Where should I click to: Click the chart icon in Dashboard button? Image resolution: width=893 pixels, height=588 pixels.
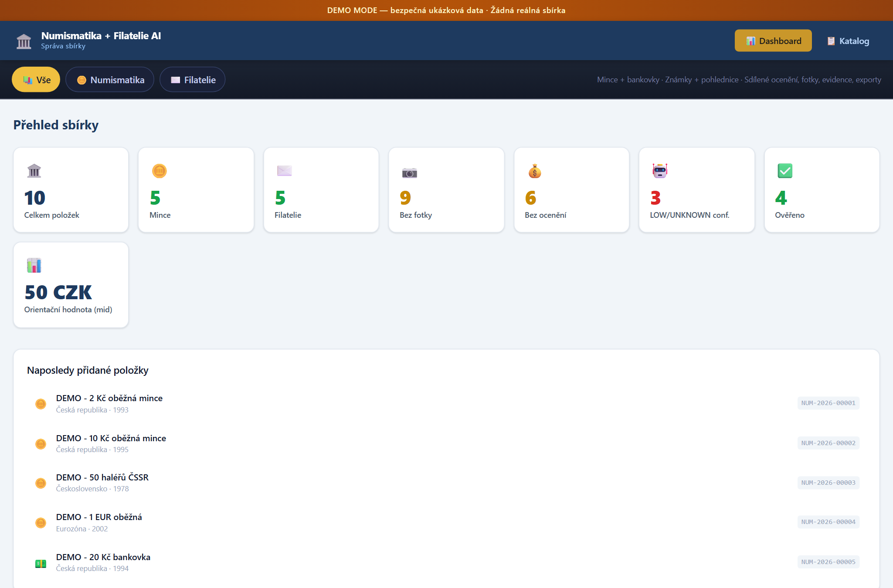[750, 41]
